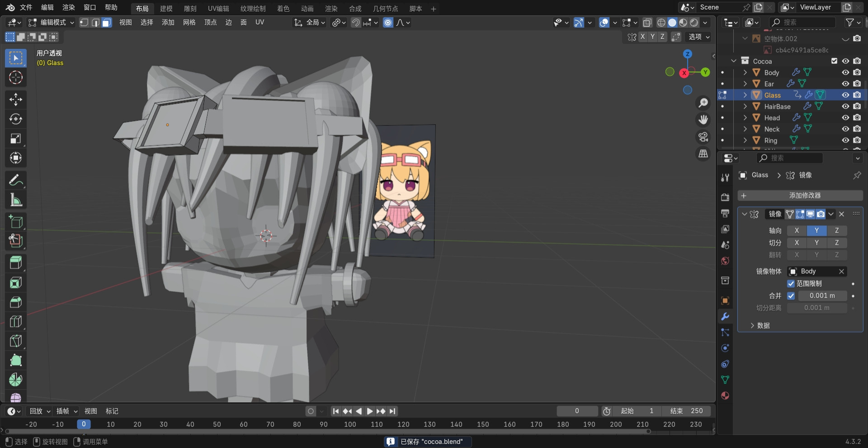
Task: Open the 编辑 menu
Action: 47,8
